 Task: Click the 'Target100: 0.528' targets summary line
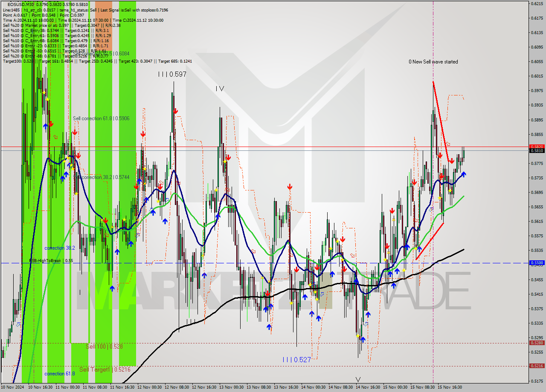(97, 61)
